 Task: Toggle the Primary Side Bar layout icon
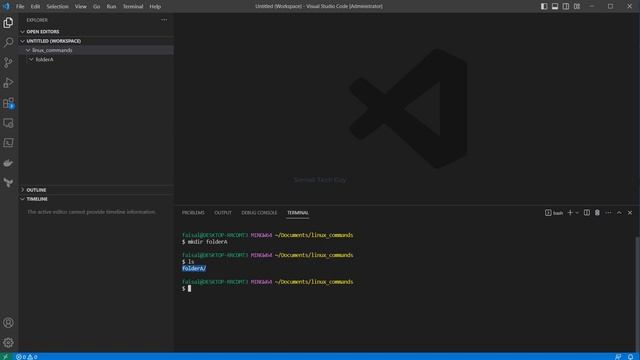click(x=544, y=6)
